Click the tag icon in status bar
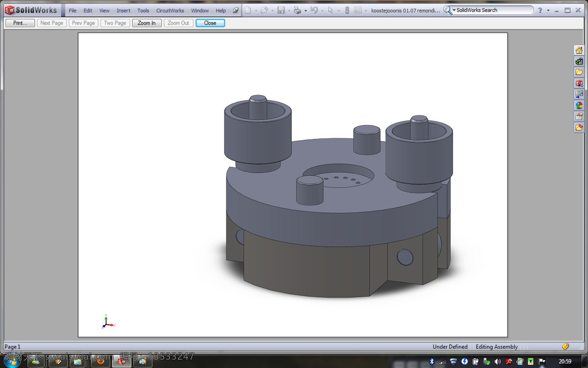The height and width of the screenshot is (368, 588). tap(565, 346)
